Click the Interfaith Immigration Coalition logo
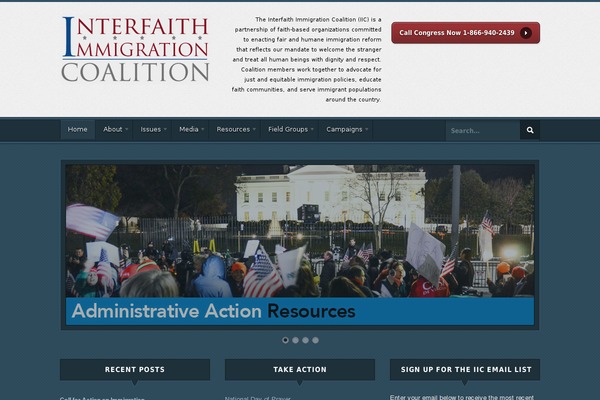 click(135, 49)
